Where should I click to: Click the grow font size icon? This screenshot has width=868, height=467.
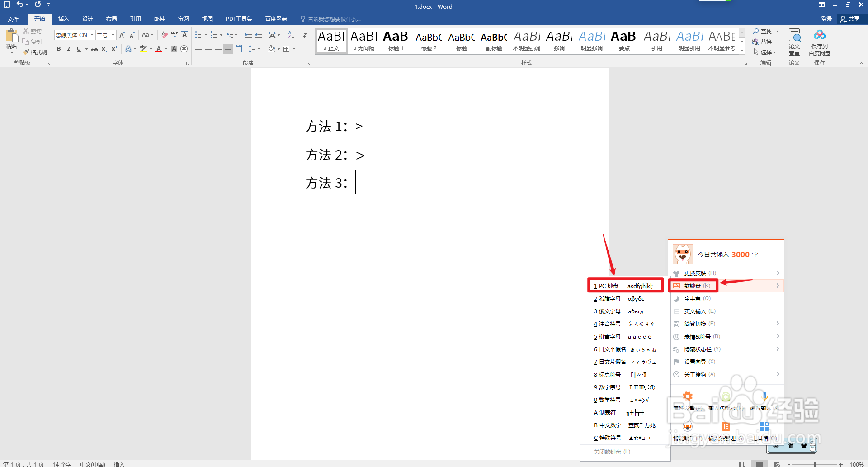[122, 35]
